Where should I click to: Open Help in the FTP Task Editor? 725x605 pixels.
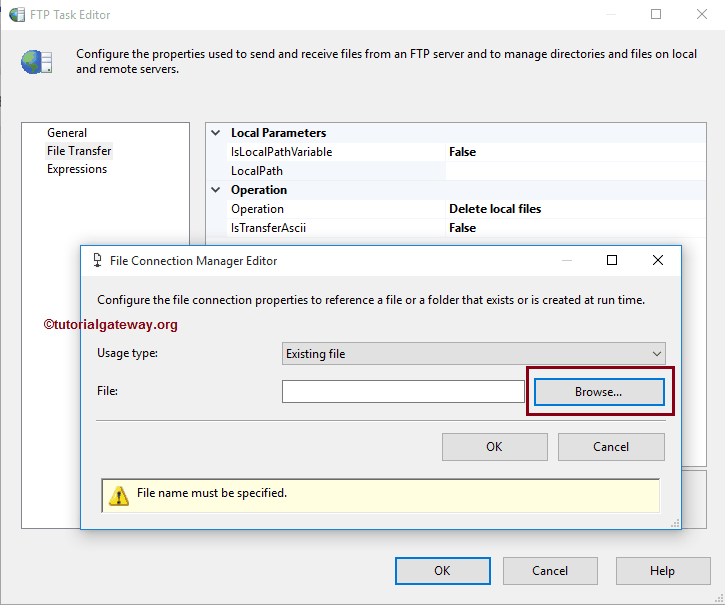(663, 571)
